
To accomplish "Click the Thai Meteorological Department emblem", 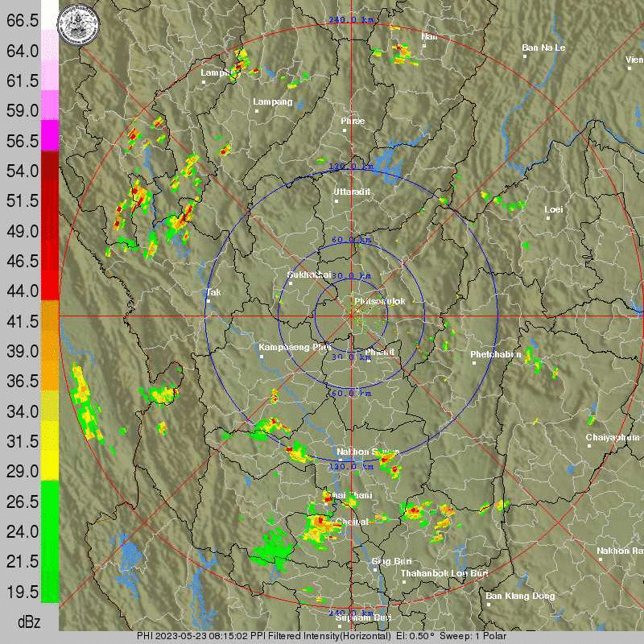I will [76, 24].
